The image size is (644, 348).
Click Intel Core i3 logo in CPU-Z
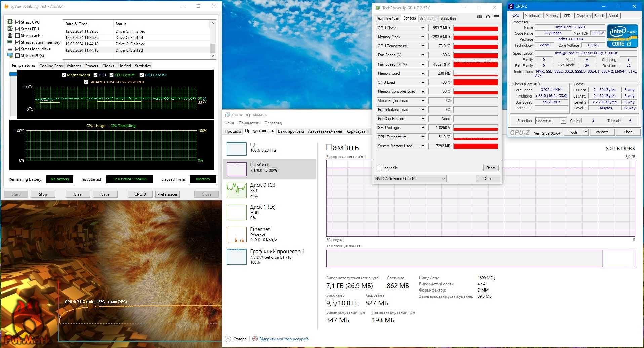622,36
